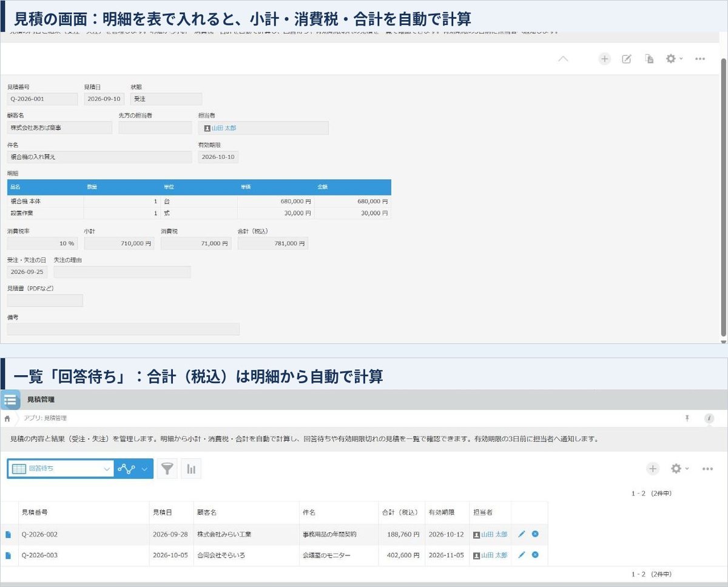Open the gear settings menu in the detail view
Viewport: 728px width, 587px height.
point(673,59)
